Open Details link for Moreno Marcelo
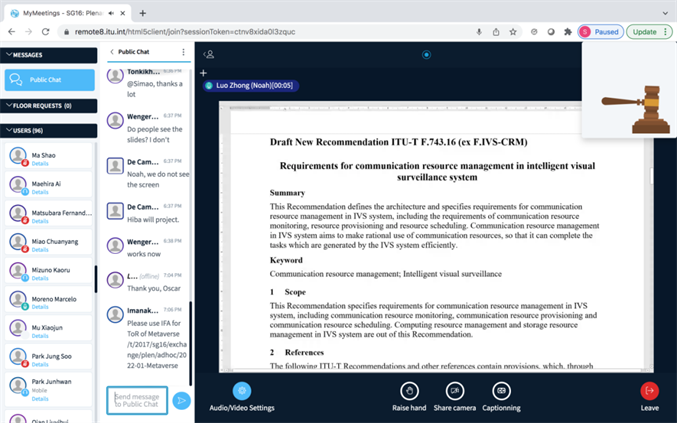This screenshot has width=677, height=423. pos(40,307)
